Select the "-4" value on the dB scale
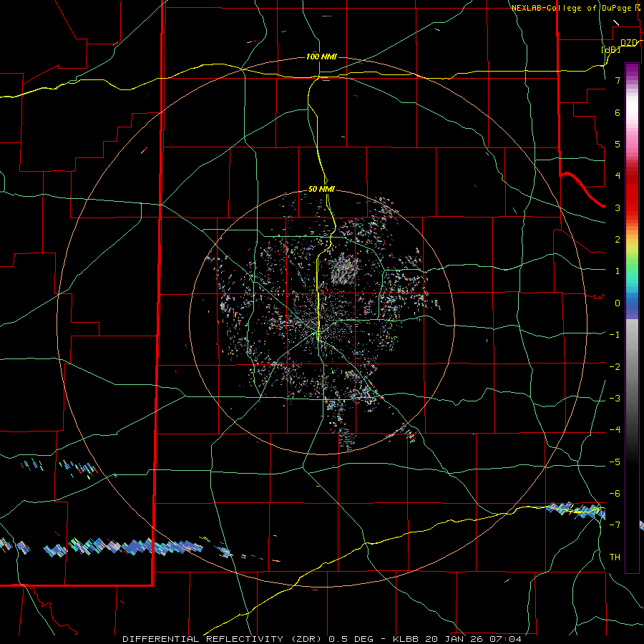The height and width of the screenshot is (644, 644). pos(615,430)
